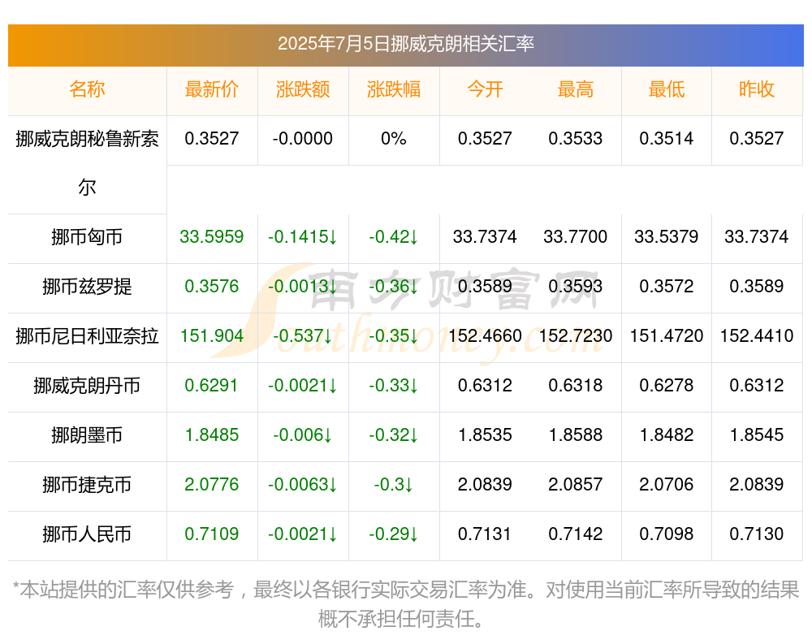Select the 最高 column header
The width and height of the screenshot is (812, 644).
pyautogui.click(x=576, y=89)
